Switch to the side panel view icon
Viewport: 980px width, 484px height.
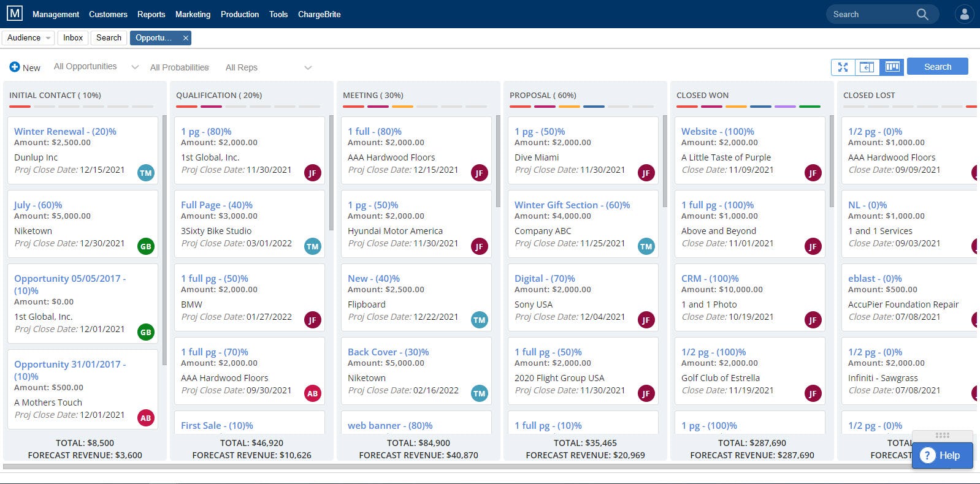pos(867,67)
